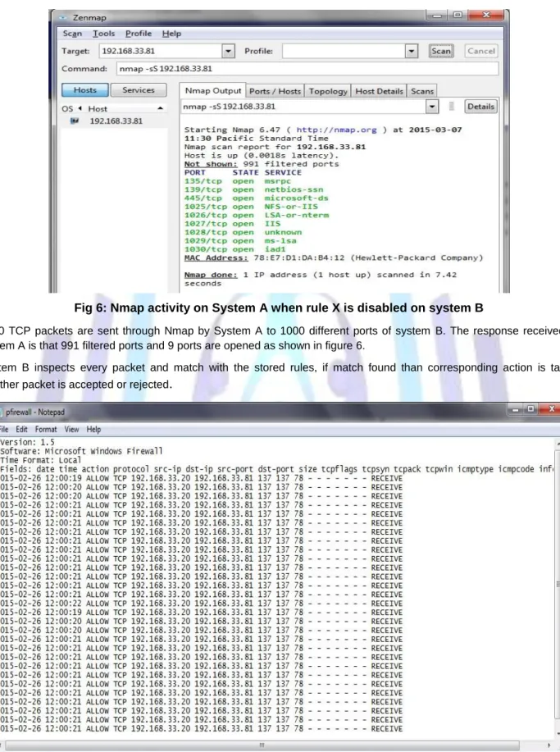Click the Command field with nmap -sS
Screen dimensions: 560x752
tap(307, 69)
